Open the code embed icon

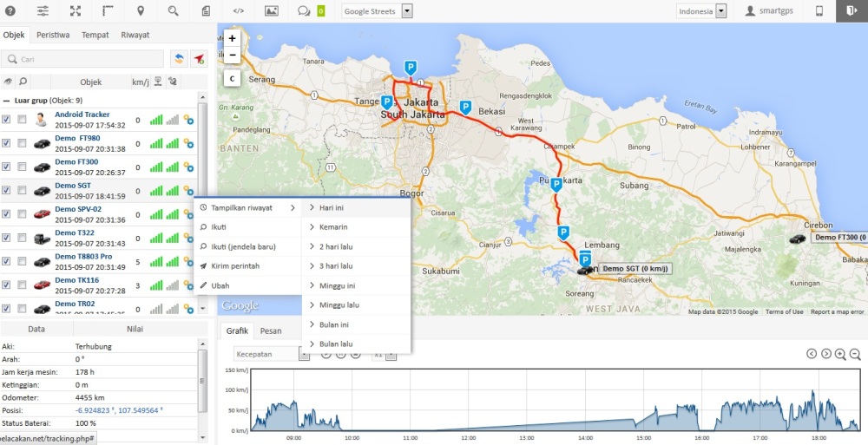(239, 11)
